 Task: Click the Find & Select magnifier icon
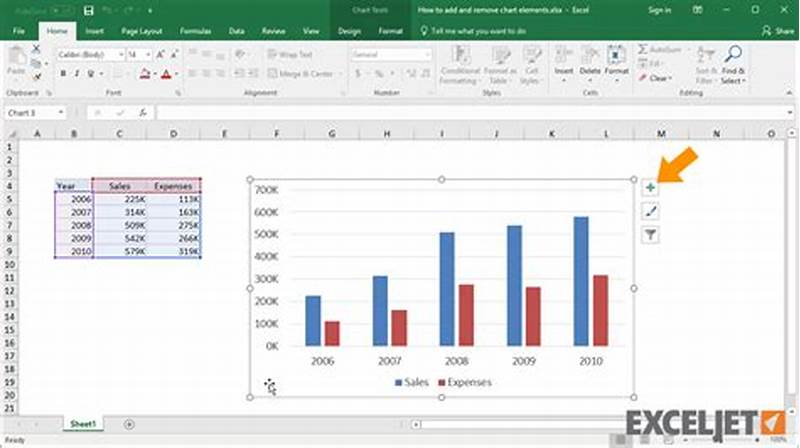coord(733,54)
